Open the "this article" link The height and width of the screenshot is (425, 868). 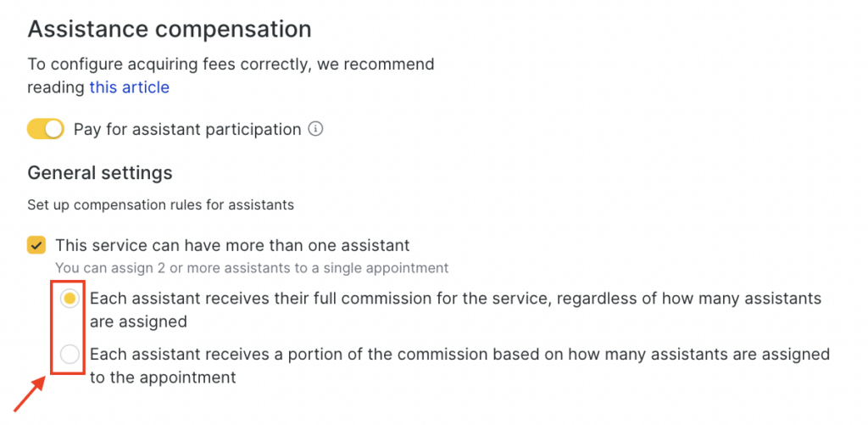coord(129,87)
